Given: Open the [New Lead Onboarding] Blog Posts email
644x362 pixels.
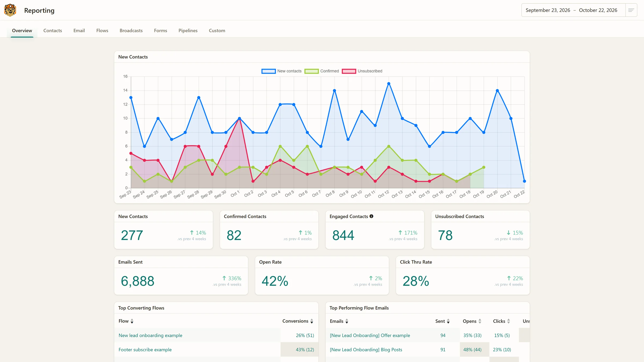Looking at the screenshot, I should [x=366, y=350].
